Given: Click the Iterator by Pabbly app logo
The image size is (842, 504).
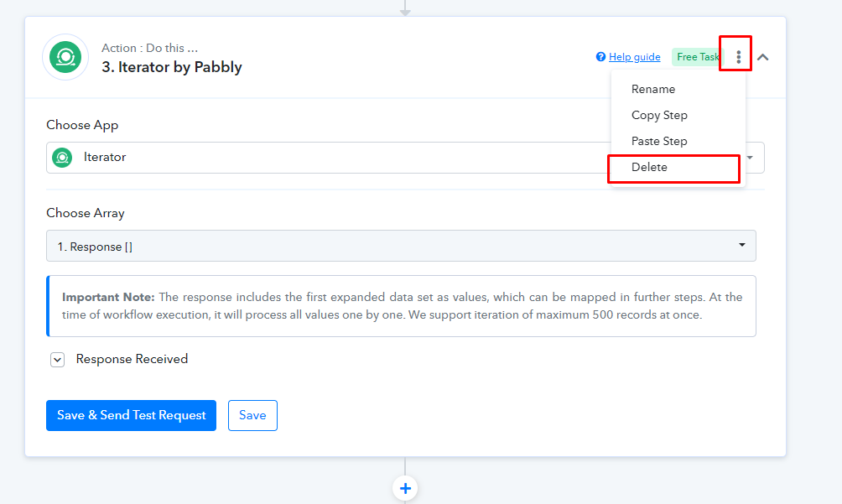Looking at the screenshot, I should (x=65, y=57).
